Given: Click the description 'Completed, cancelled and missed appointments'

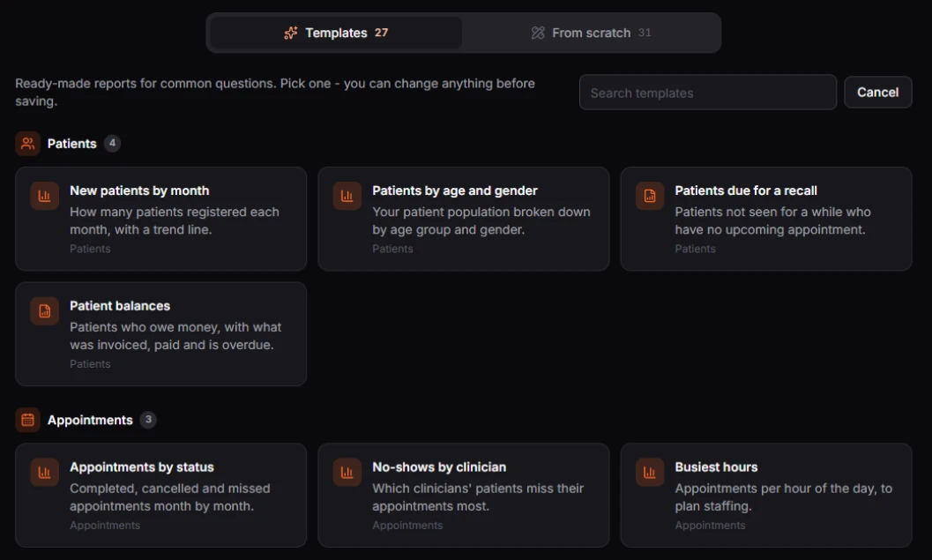Looking at the screenshot, I should (170, 497).
